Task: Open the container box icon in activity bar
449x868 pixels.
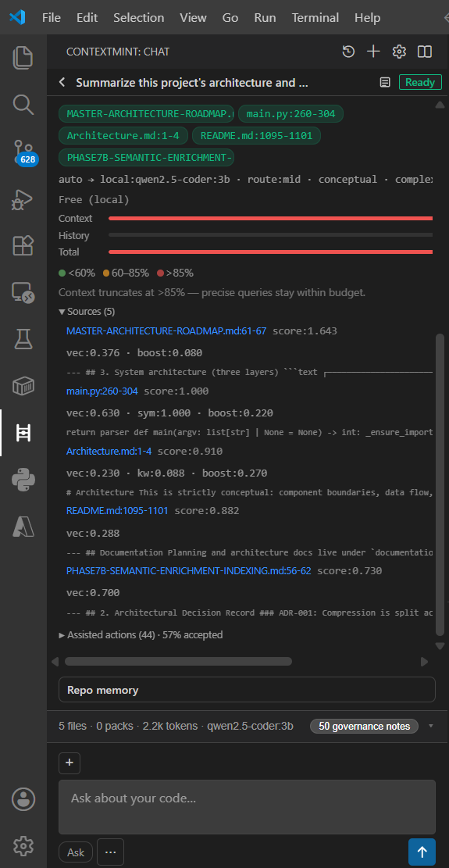Action: coord(23,387)
